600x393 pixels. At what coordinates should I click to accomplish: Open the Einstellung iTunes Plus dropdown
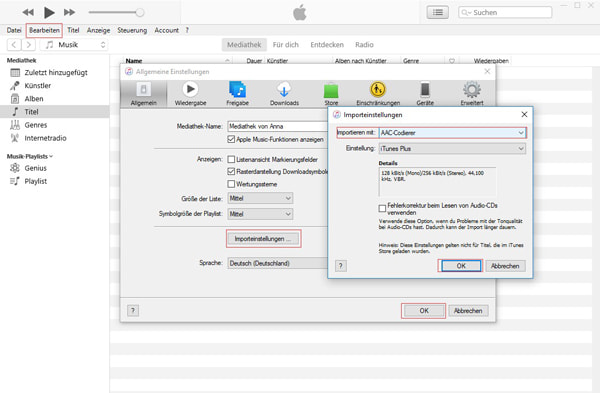(x=452, y=148)
